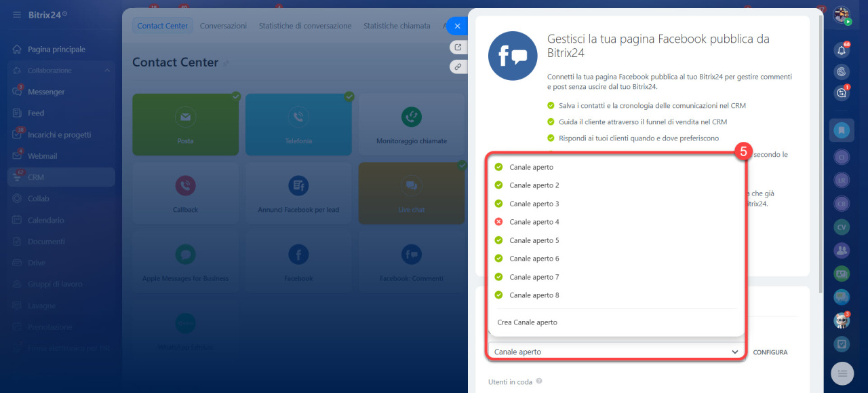Viewport: 868px width, 393px height.
Task: Collapse the Collaborazione sidebar section
Action: (x=107, y=71)
